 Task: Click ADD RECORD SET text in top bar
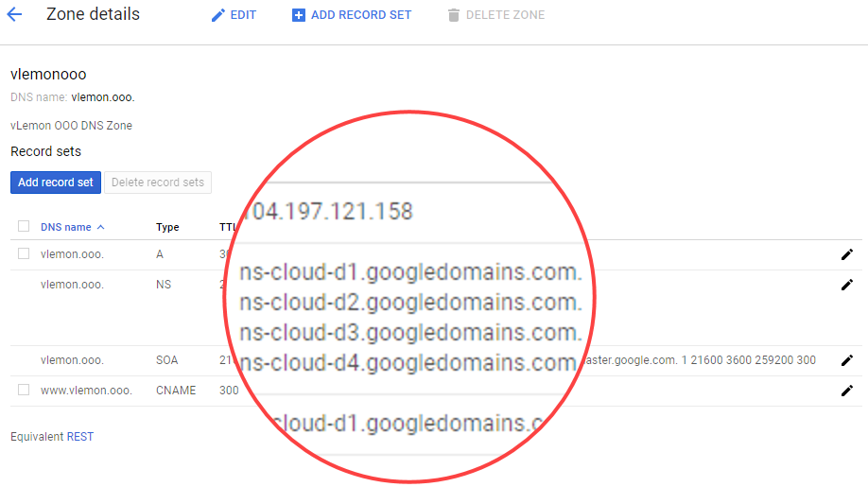pyautogui.click(x=361, y=15)
